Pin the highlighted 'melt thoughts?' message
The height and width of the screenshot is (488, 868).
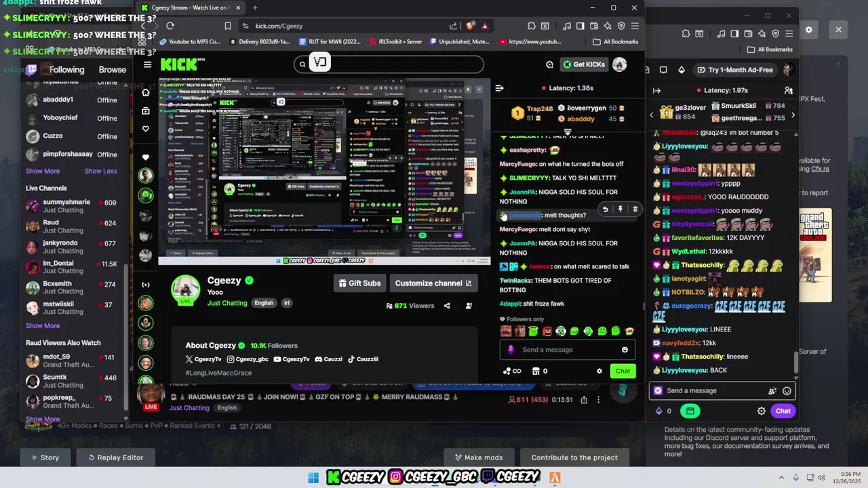[x=620, y=209]
